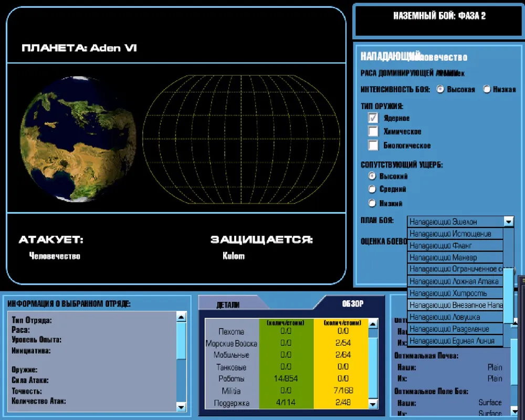Image resolution: width=525 pixels, height=420 pixels.
Task: Uncheck the Ядерное weapon checkbox
Action: click(373, 118)
